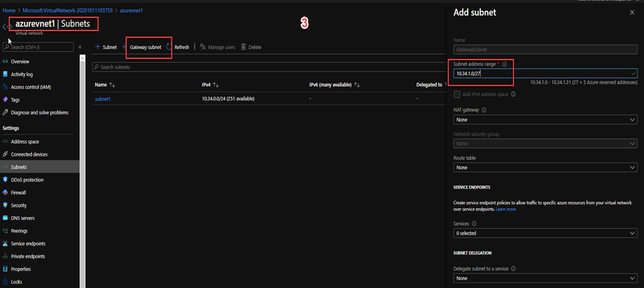Open the Private endpoints icon

5,256
